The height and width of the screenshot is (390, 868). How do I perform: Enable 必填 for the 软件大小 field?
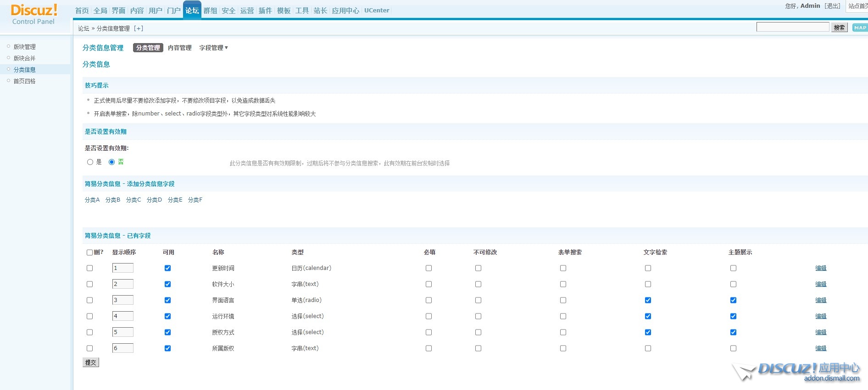click(x=428, y=284)
